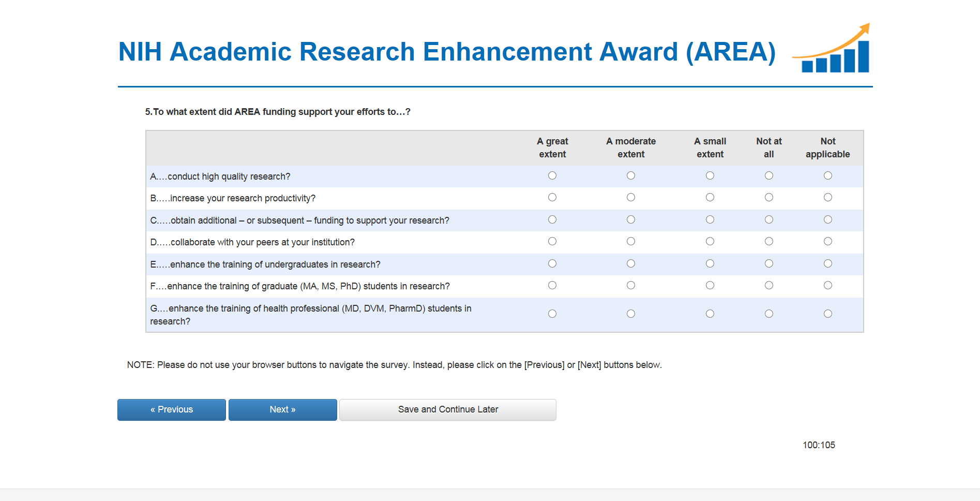Screen dimensions: 980x501
Task: Select 'Not applicable' for increase research productivity
Action: click(x=828, y=198)
